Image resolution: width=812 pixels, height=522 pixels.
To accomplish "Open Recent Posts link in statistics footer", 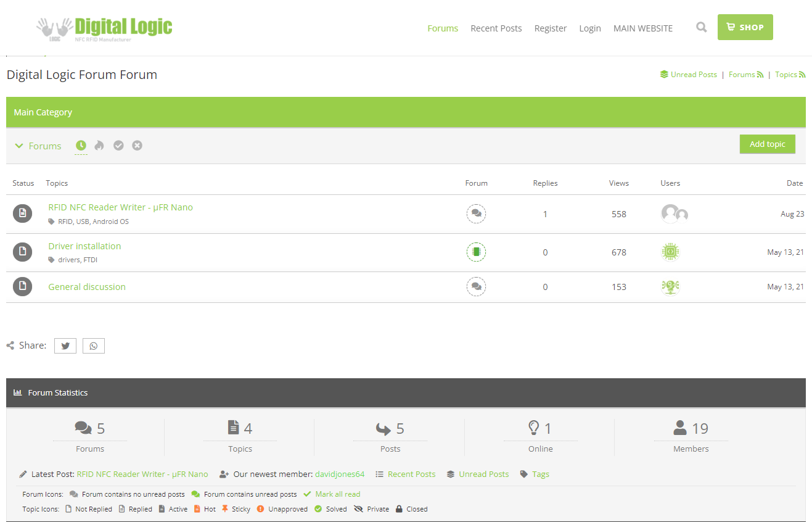I will click(411, 474).
